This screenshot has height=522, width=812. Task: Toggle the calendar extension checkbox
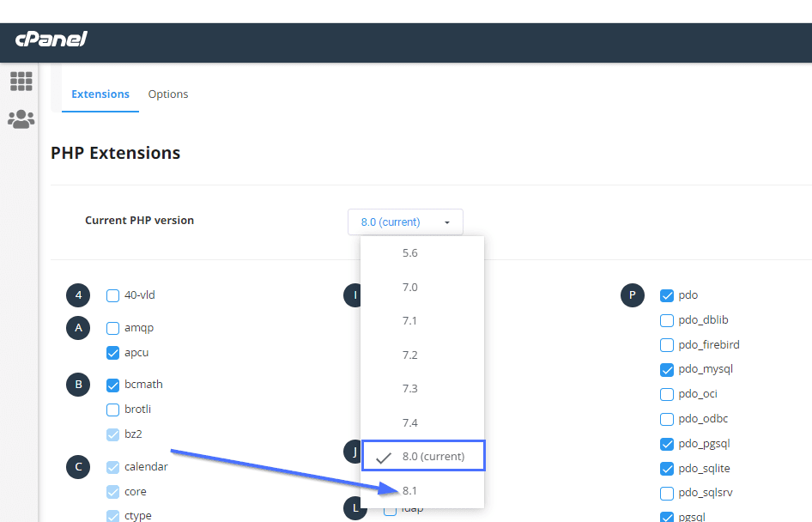click(x=113, y=467)
